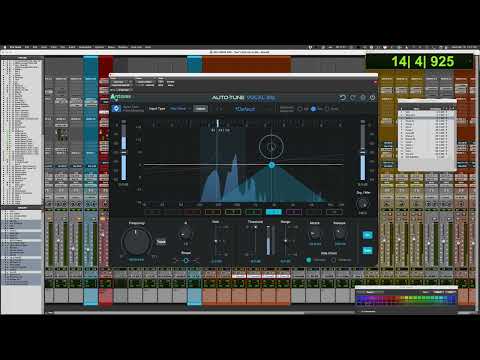Click the upper cyan button at plugin right

pos(367,235)
